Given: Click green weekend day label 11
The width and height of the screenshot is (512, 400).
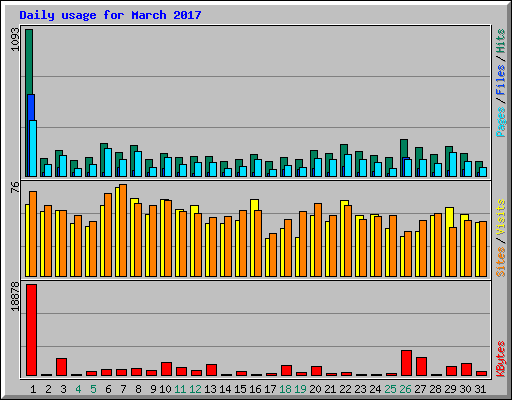Looking at the screenshot, I should pyautogui.click(x=180, y=389).
